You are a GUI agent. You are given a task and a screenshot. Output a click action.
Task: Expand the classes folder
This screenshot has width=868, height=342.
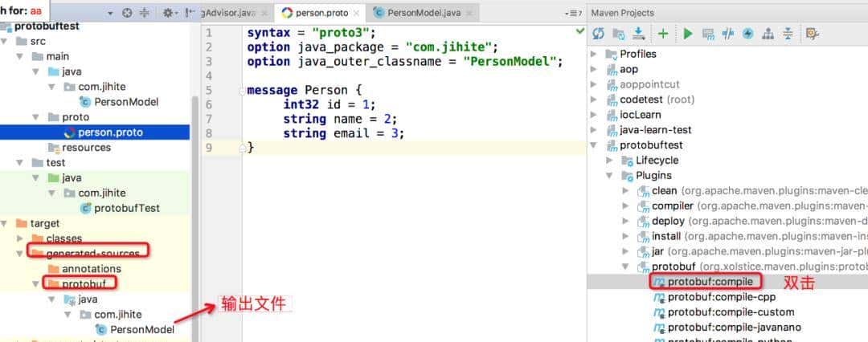(x=20, y=238)
